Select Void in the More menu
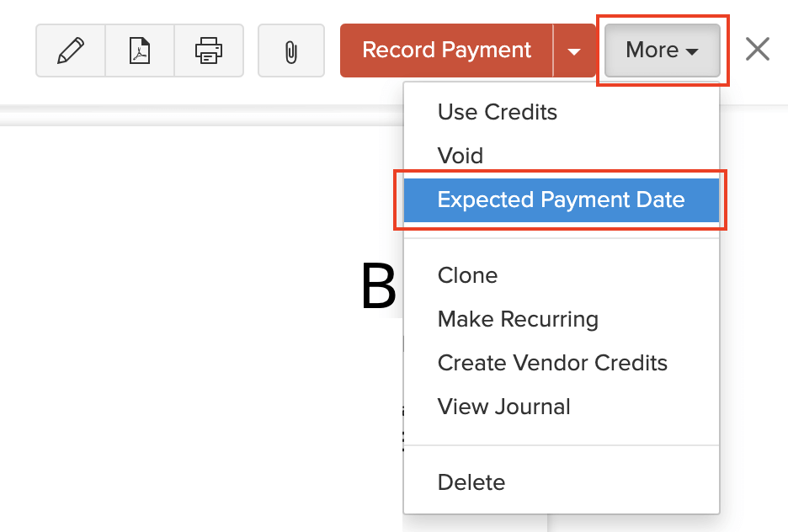This screenshot has width=788, height=532. (x=461, y=156)
